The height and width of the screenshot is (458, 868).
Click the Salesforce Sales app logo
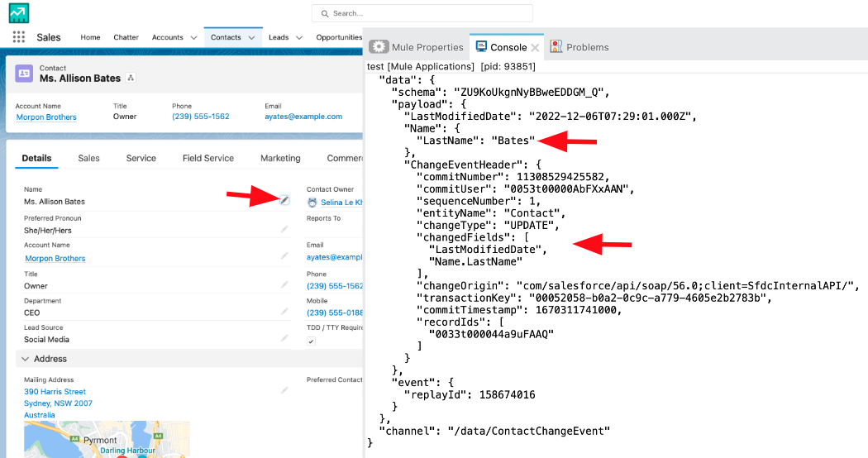19,13
